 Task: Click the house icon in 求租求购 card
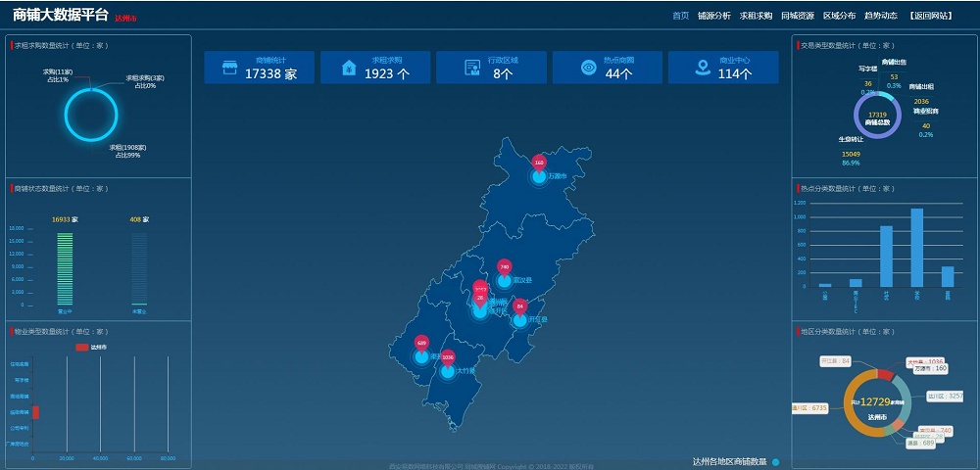(x=348, y=68)
